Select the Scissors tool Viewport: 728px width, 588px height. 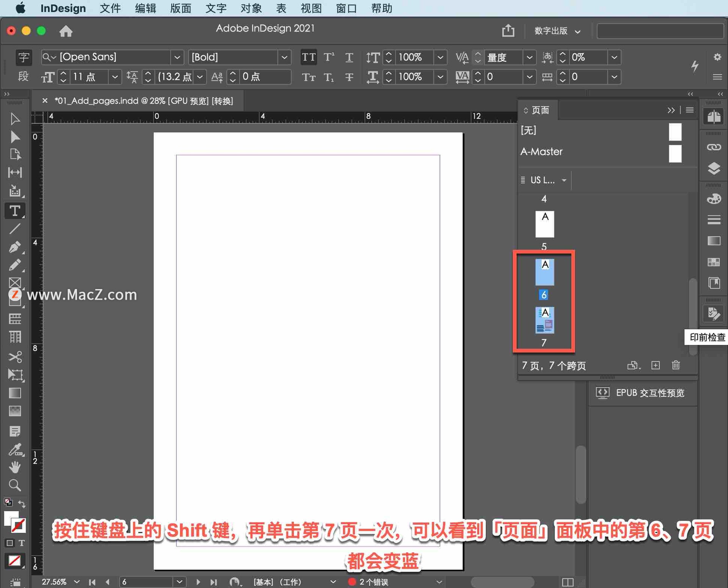click(x=15, y=357)
